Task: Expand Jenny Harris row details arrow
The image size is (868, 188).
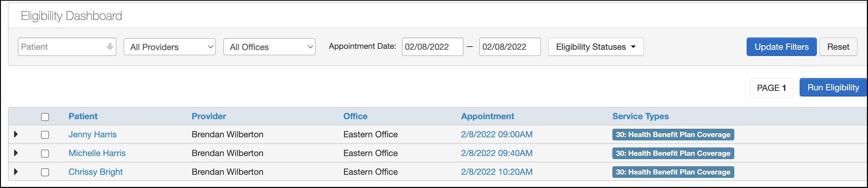Action: click(16, 134)
